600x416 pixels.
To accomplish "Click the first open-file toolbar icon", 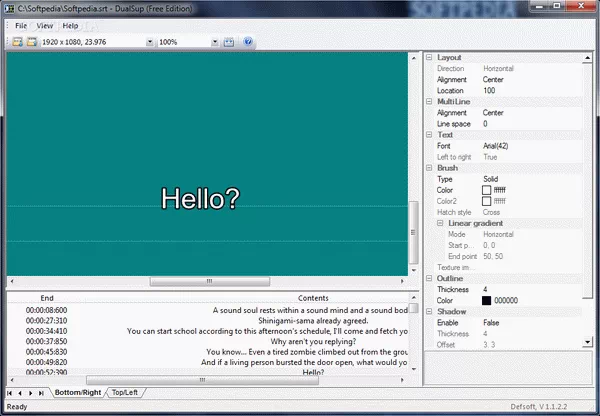I will pyautogui.click(x=17, y=43).
